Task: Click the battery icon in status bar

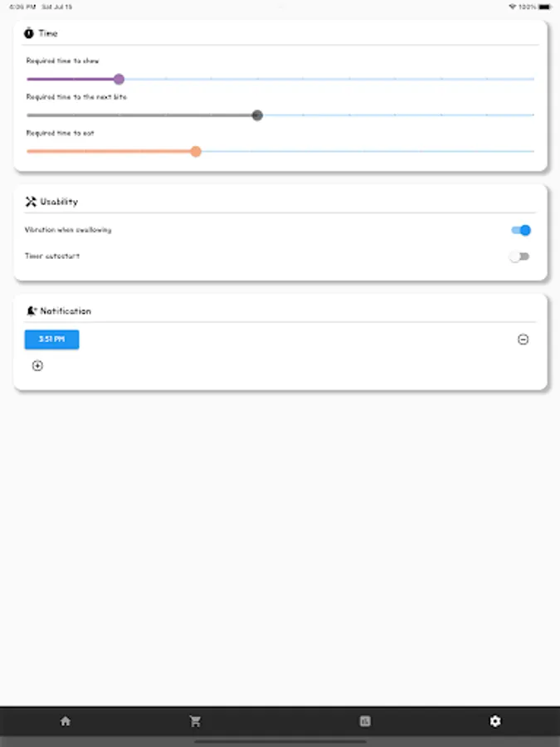Action: coord(545,7)
